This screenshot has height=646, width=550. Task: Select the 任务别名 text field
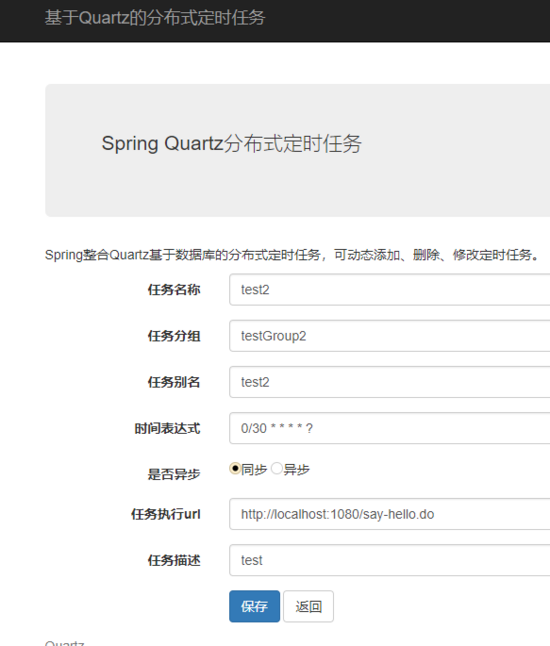coord(389,382)
